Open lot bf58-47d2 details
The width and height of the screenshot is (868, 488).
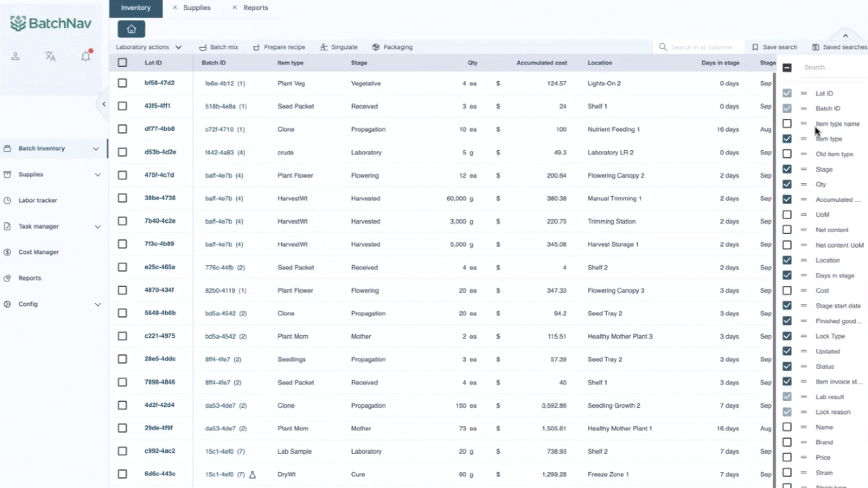159,83
